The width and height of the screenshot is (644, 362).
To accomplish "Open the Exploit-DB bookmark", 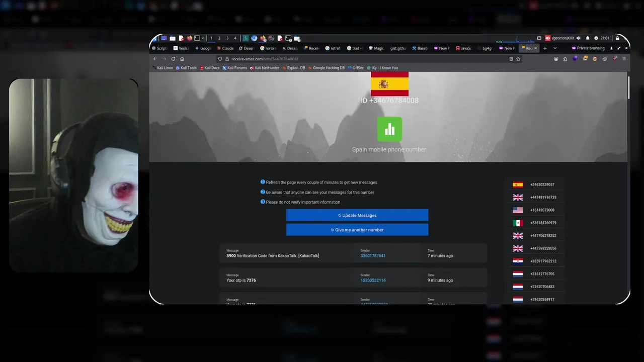I will tap(294, 68).
